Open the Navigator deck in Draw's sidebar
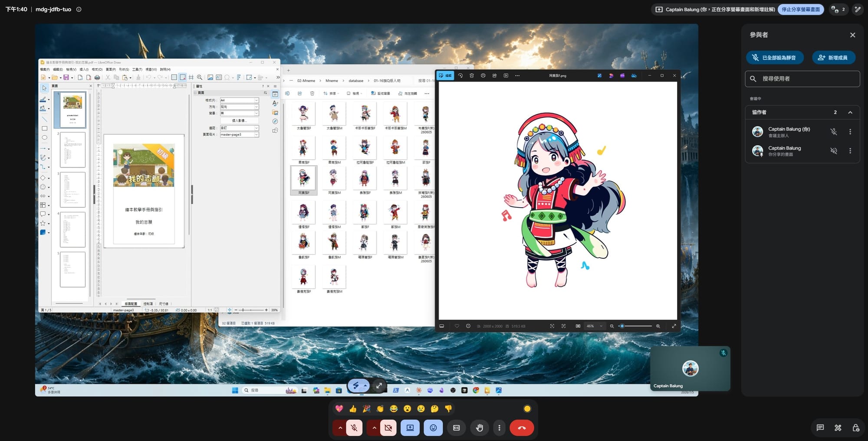This screenshot has width=868, height=441. tap(275, 121)
